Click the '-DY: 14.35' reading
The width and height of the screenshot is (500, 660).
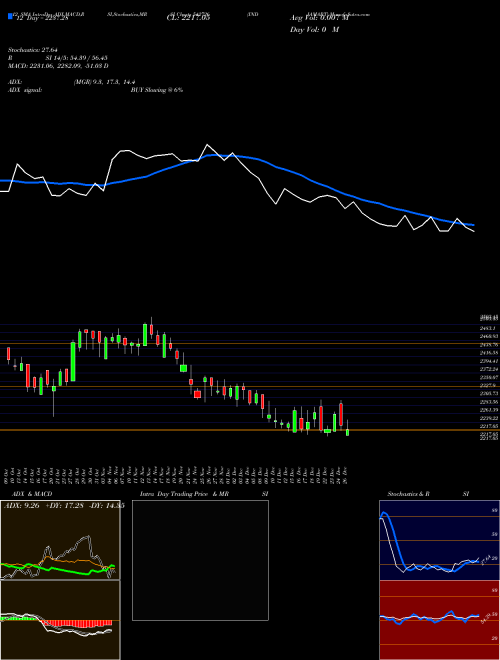pos(106,506)
